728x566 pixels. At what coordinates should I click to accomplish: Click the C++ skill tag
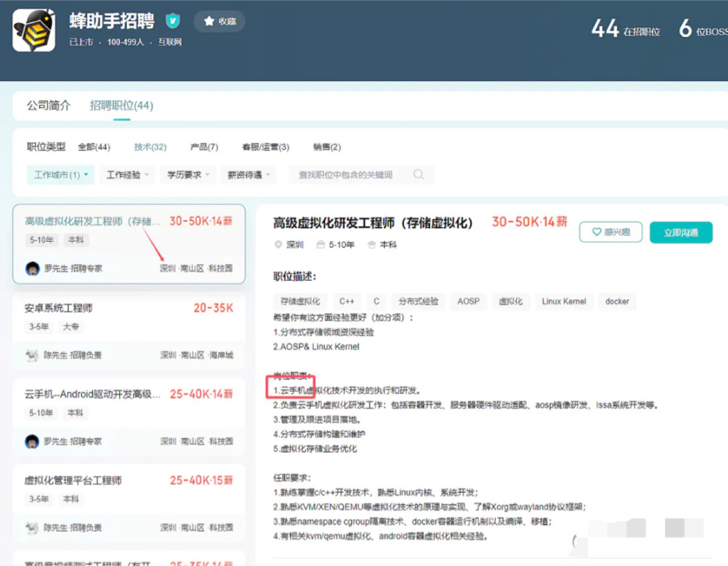pyautogui.click(x=347, y=301)
